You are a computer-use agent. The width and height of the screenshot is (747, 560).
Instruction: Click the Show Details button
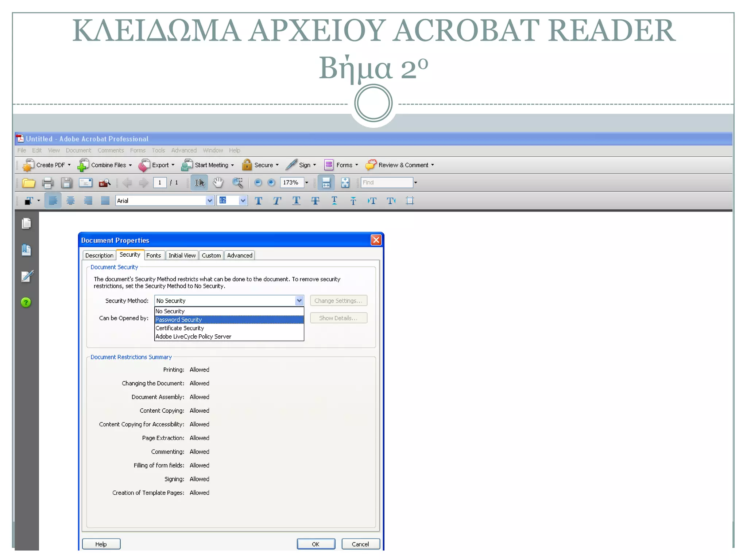tap(338, 318)
